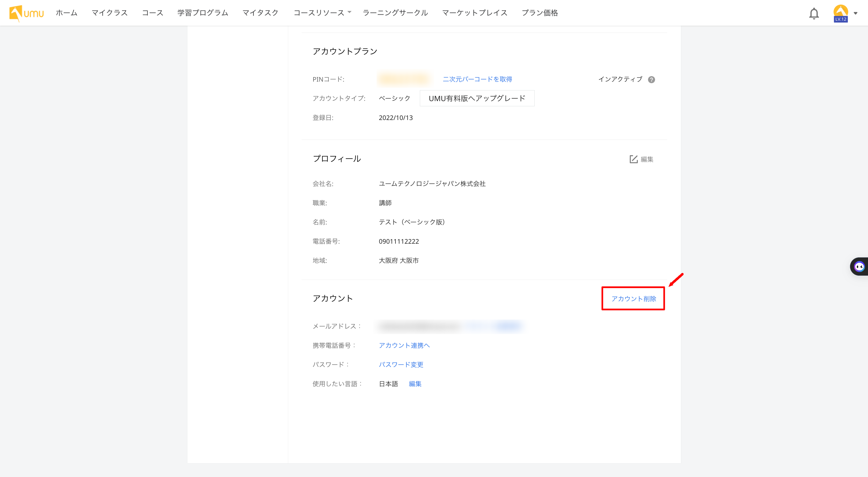
Task: Click the パスワード変更 link
Action: click(401, 365)
